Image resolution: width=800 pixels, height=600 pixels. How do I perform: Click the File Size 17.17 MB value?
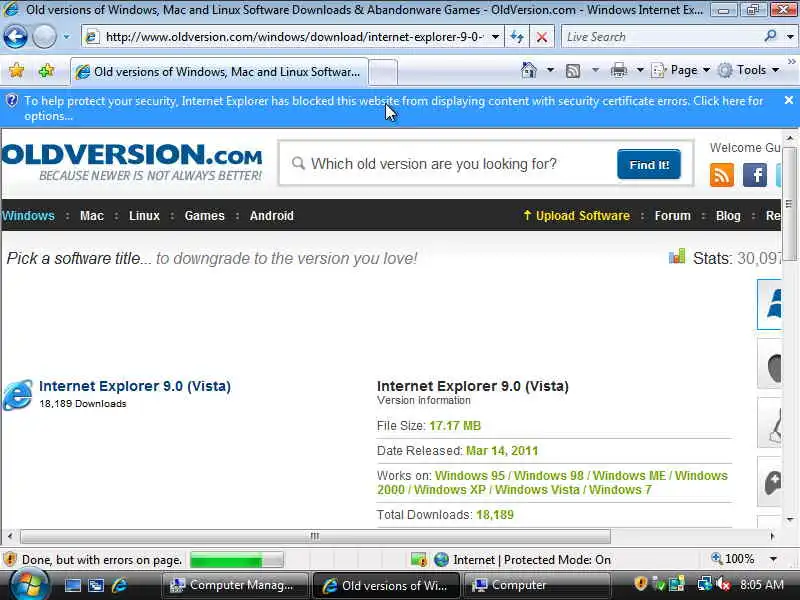[455, 426]
